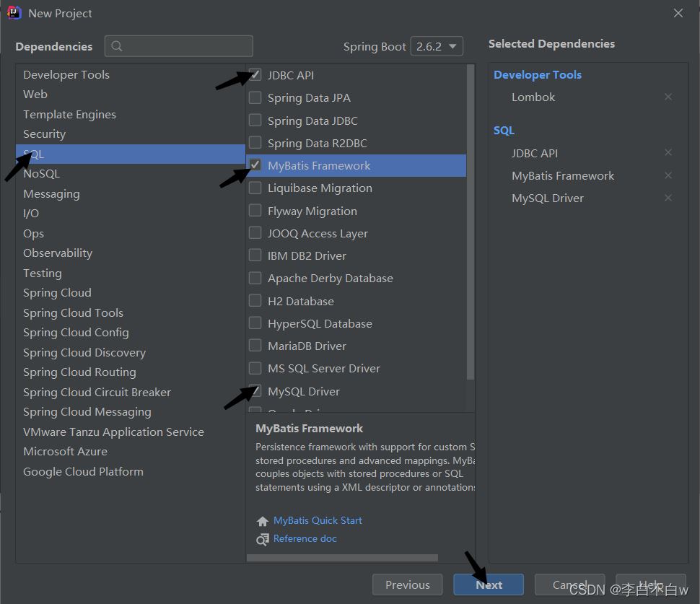700x604 pixels.
Task: Uncheck the MySQL Driver checkbox
Action: pos(255,390)
